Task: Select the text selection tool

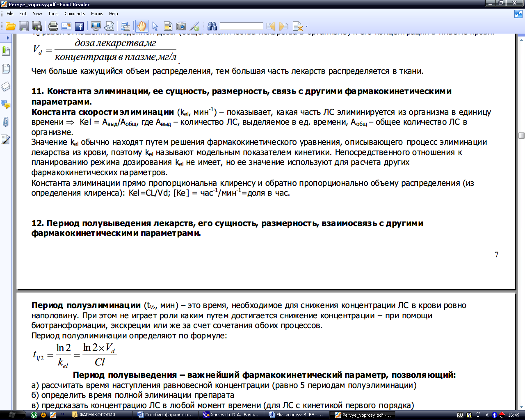Action: (168, 26)
